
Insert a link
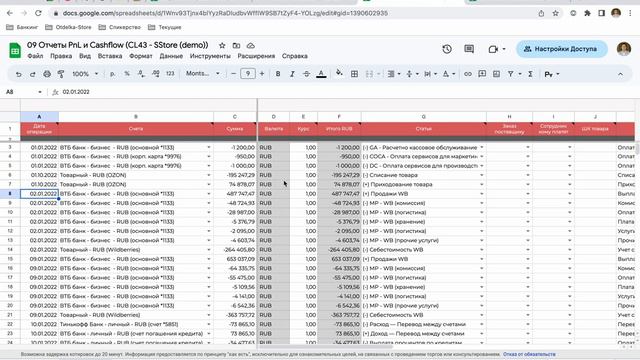tap(468, 74)
